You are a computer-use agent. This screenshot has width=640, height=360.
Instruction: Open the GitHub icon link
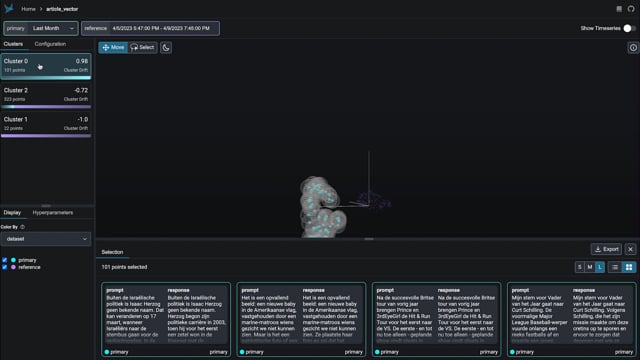coord(631,9)
